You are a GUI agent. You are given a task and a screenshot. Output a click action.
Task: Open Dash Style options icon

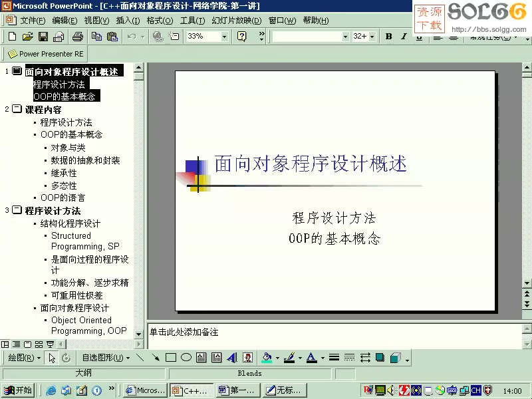[x=350, y=357]
